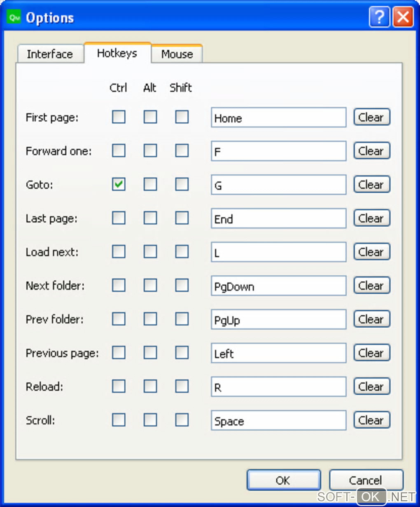
Task: Cancel the Options dialog
Action: 366,480
